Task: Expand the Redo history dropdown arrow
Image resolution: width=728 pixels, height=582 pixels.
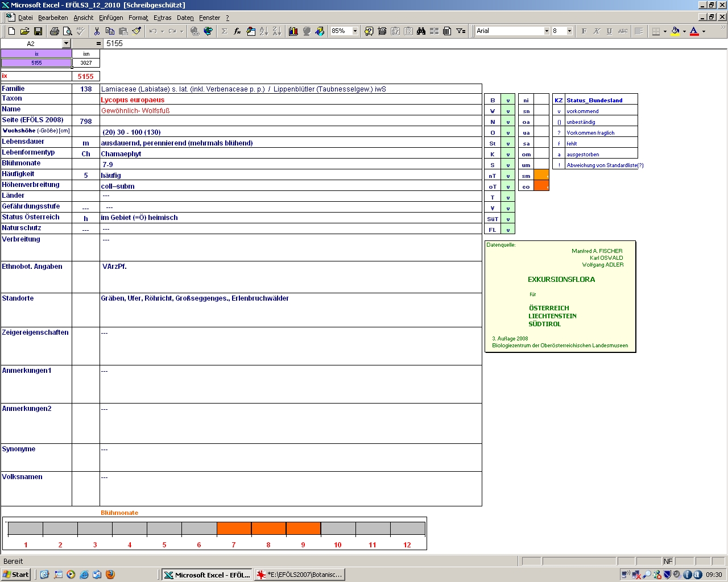Action: [181, 31]
